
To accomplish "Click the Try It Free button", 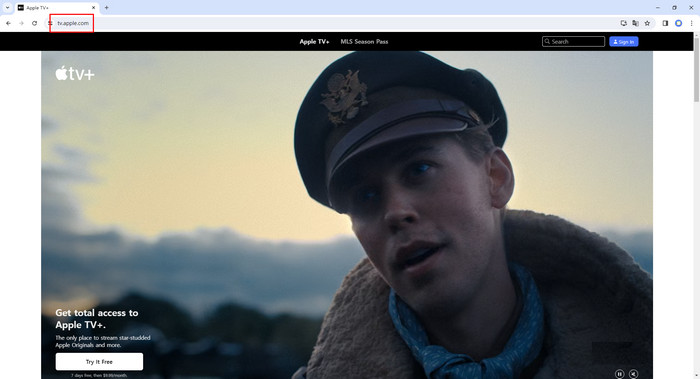I will (99, 362).
